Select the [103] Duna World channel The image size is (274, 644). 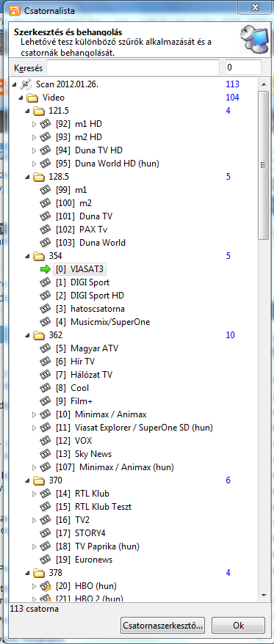click(91, 243)
